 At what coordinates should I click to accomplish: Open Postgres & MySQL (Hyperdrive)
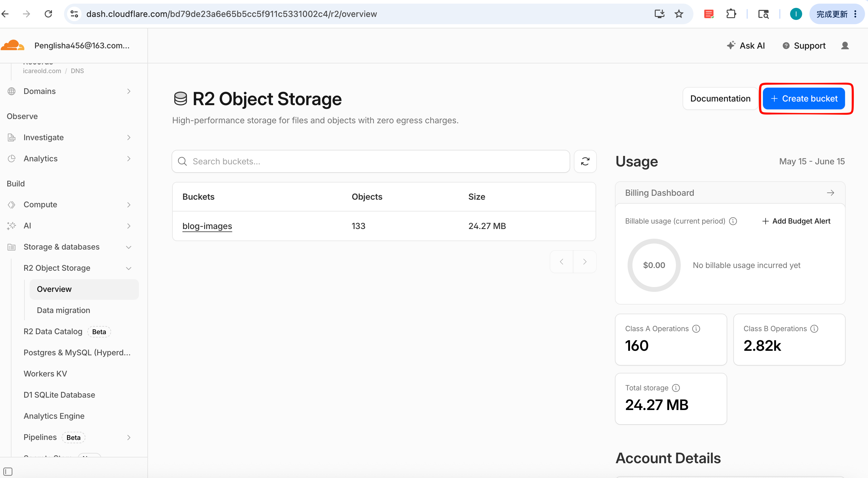77,353
